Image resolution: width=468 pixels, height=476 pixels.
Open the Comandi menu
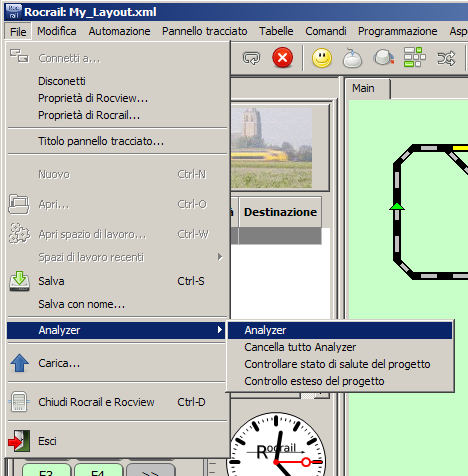(326, 31)
